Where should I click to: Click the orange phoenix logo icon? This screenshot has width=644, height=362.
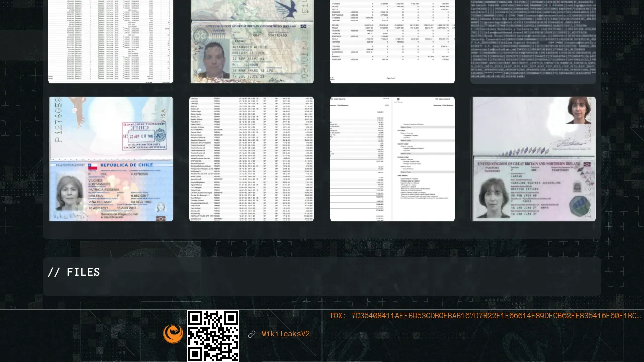[173, 334]
